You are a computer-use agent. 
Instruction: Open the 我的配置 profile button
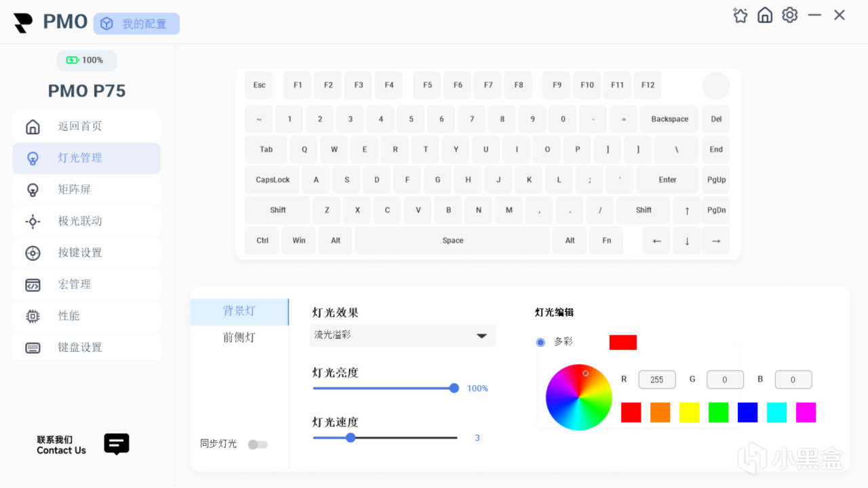(x=136, y=24)
